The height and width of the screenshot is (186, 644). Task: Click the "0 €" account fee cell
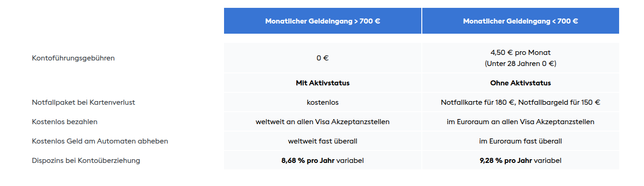tap(322, 58)
